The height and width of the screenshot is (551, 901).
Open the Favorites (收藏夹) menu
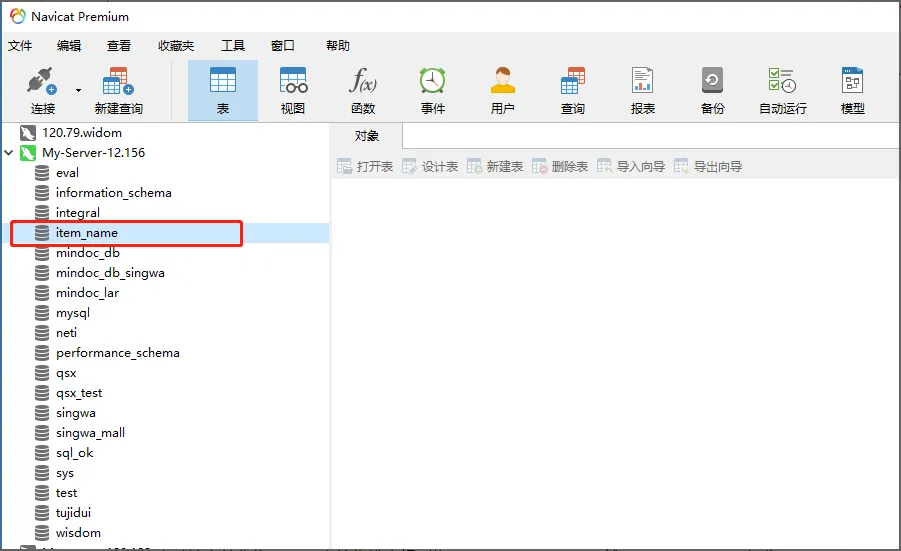point(176,45)
